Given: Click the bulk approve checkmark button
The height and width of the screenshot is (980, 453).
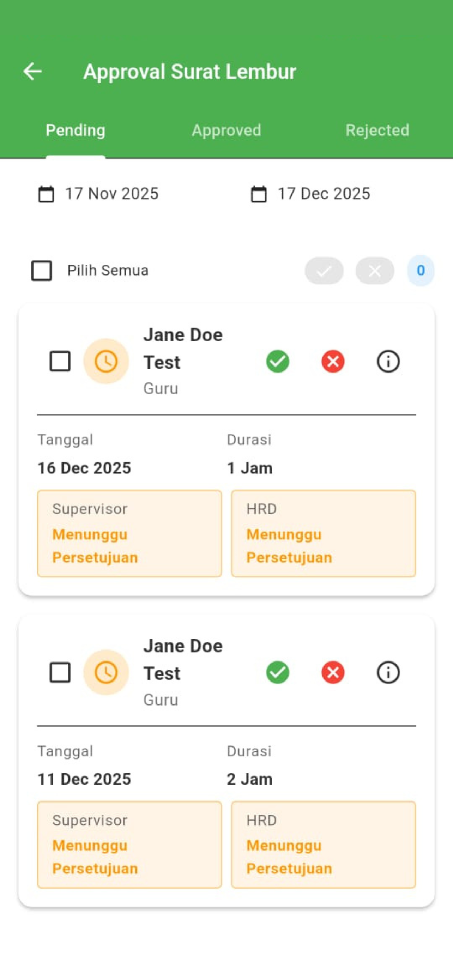Looking at the screenshot, I should coord(324,271).
